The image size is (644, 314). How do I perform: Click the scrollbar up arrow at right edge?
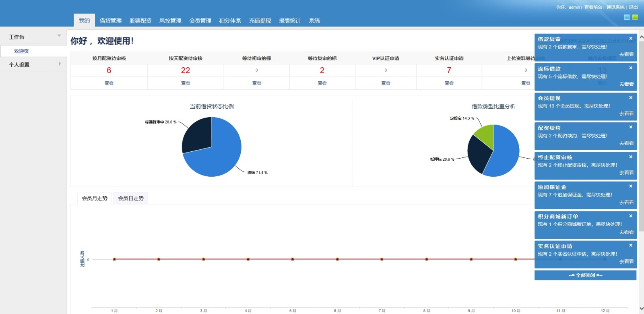[642, 37]
